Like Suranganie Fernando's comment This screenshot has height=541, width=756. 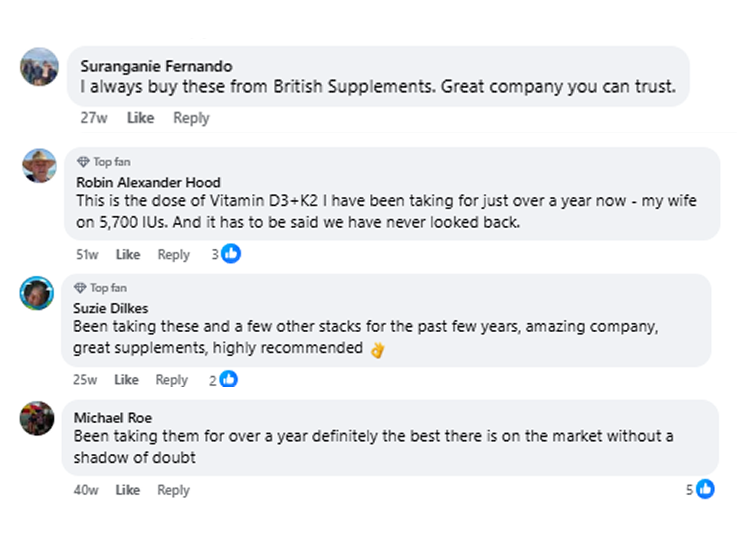click(x=140, y=118)
